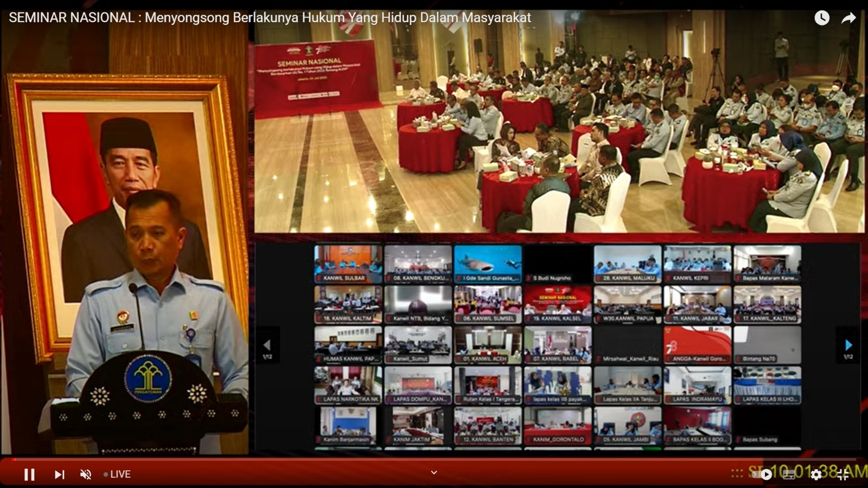Click the video progress bar
Screen dimensions: 868x488
point(434,459)
